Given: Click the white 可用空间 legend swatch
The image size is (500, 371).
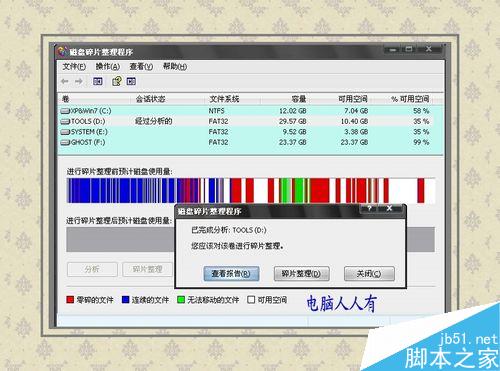Looking at the screenshot, I should [251, 300].
